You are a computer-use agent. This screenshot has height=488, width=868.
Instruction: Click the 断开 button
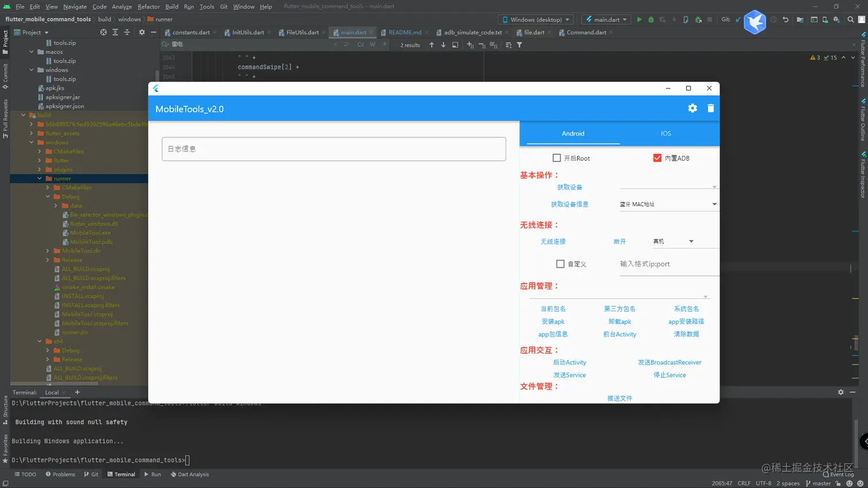(619, 242)
